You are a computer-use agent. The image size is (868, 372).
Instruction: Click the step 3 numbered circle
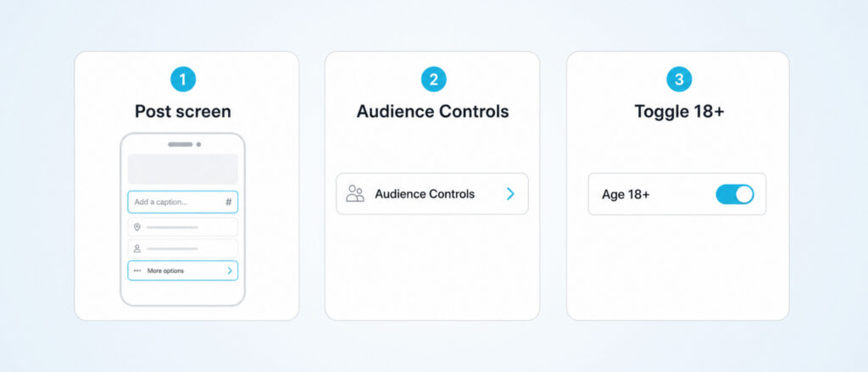point(679,80)
